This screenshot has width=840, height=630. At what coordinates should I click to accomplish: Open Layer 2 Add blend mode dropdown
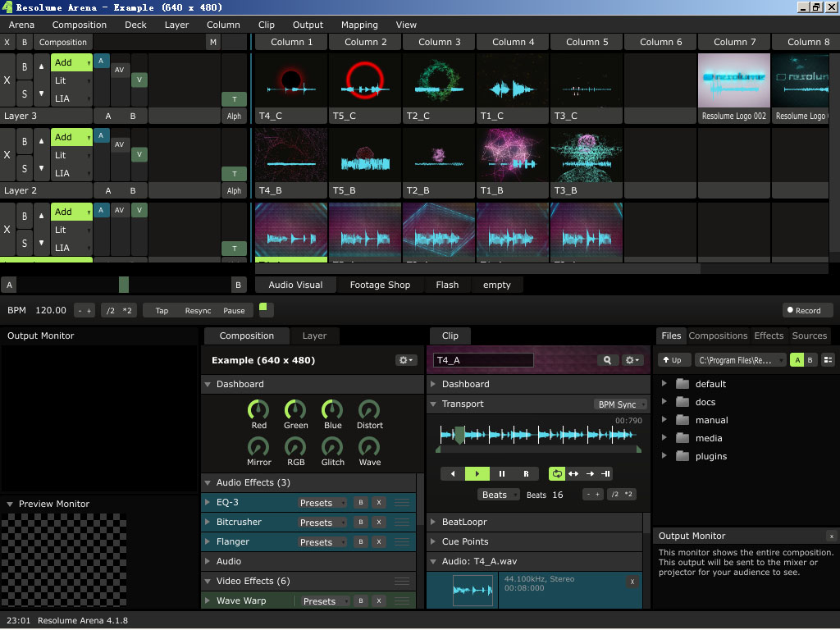72,137
